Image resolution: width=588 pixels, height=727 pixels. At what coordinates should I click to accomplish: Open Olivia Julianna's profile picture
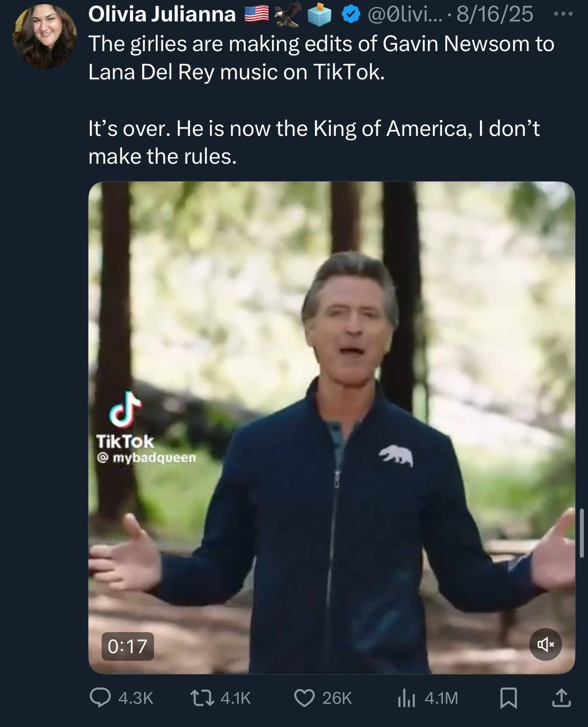point(44,36)
